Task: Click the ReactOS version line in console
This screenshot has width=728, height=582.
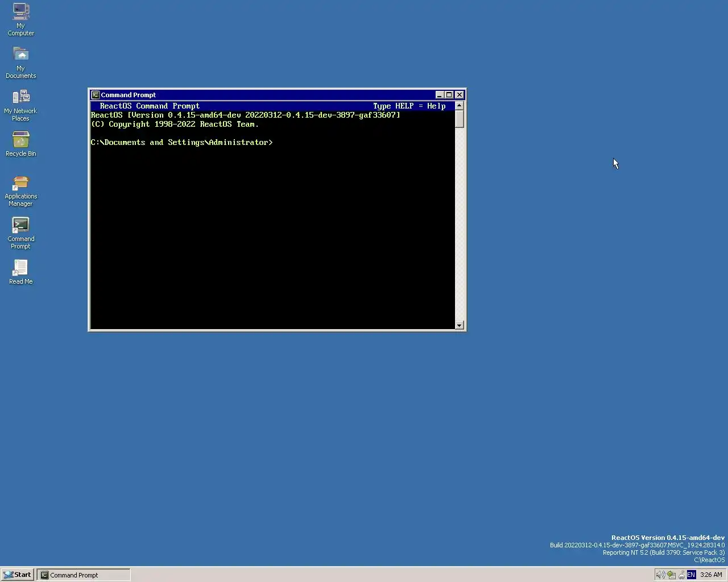Action: [246, 115]
